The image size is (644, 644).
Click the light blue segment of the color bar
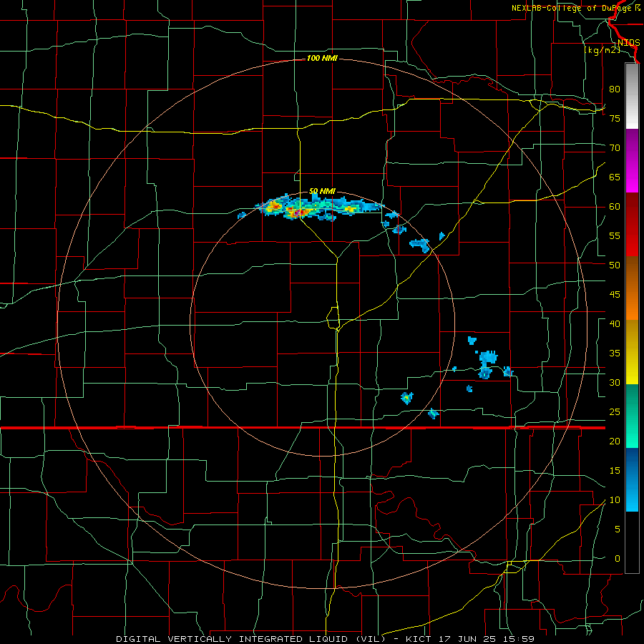pos(632,479)
